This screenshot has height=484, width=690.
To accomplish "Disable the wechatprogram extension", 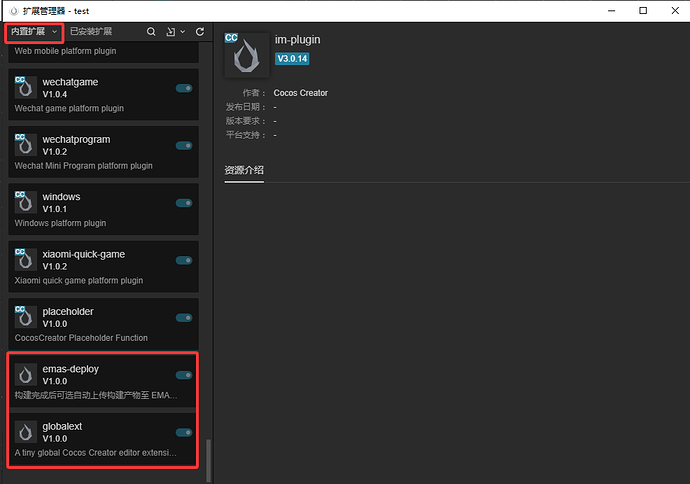I will pyautogui.click(x=184, y=146).
